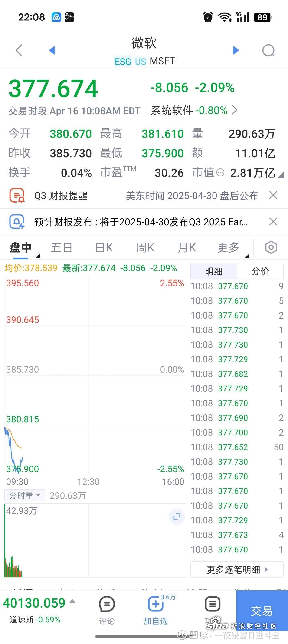
Task: Dismiss the Q3 财报提醒 banner
Action: (273, 195)
